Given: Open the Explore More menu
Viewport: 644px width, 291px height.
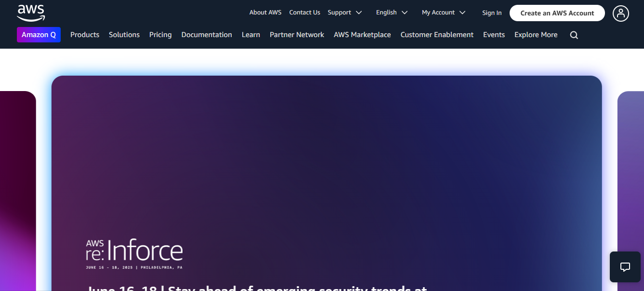Looking at the screenshot, I should point(536,35).
